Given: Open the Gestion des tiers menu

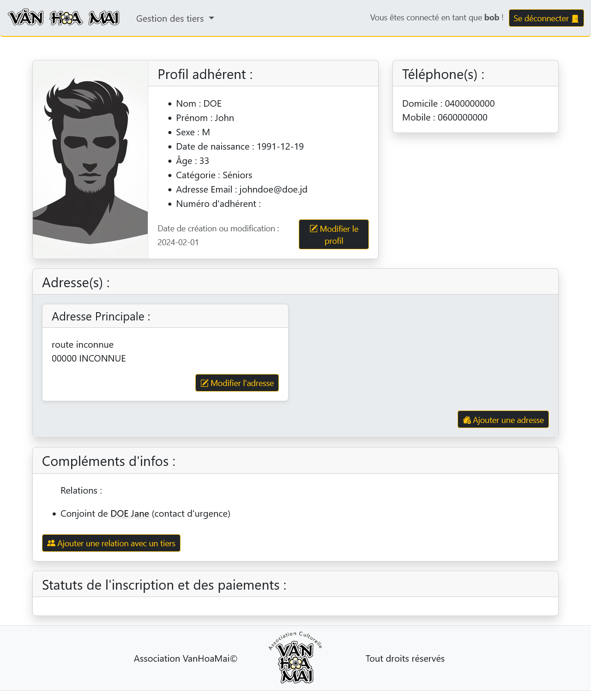Looking at the screenshot, I should [x=170, y=18].
